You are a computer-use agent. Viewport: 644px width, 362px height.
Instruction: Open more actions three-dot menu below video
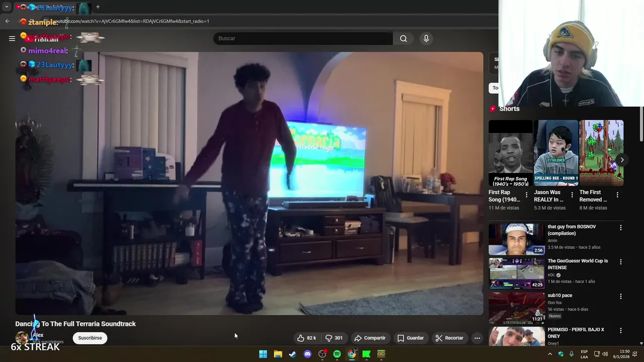click(x=477, y=338)
